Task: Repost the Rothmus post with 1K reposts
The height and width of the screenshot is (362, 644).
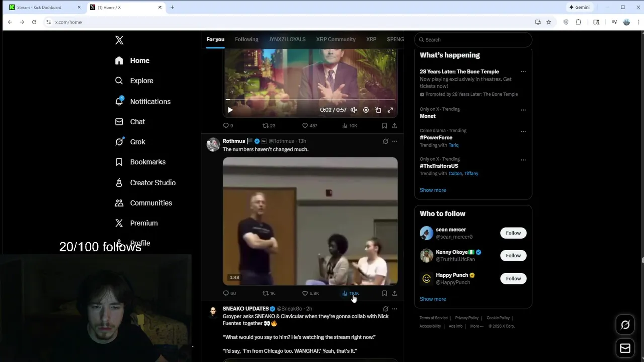Action: pyautogui.click(x=269, y=293)
